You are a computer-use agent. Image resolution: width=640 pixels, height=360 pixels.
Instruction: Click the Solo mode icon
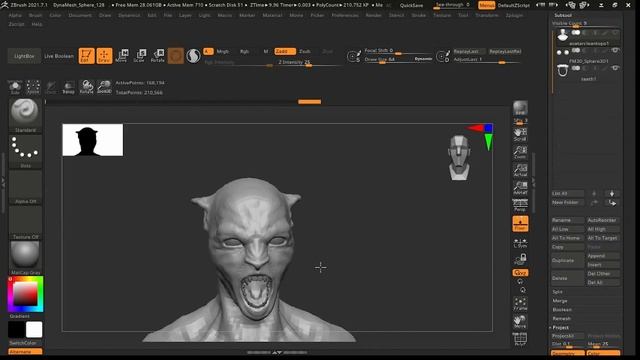coord(15,87)
